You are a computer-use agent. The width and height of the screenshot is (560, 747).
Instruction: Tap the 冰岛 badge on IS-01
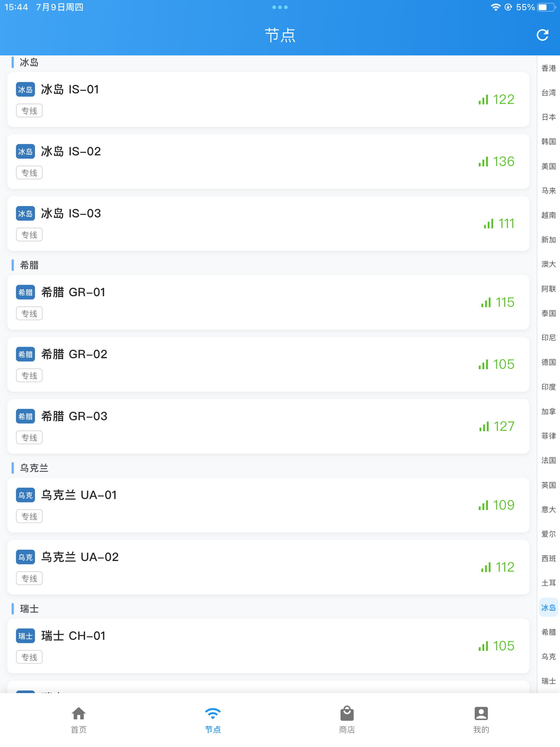pyautogui.click(x=25, y=90)
